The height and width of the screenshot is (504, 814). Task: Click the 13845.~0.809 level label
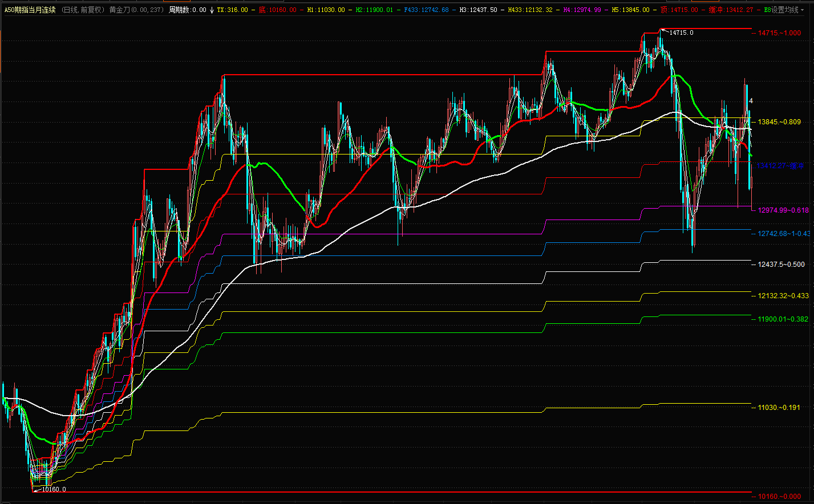coord(779,122)
